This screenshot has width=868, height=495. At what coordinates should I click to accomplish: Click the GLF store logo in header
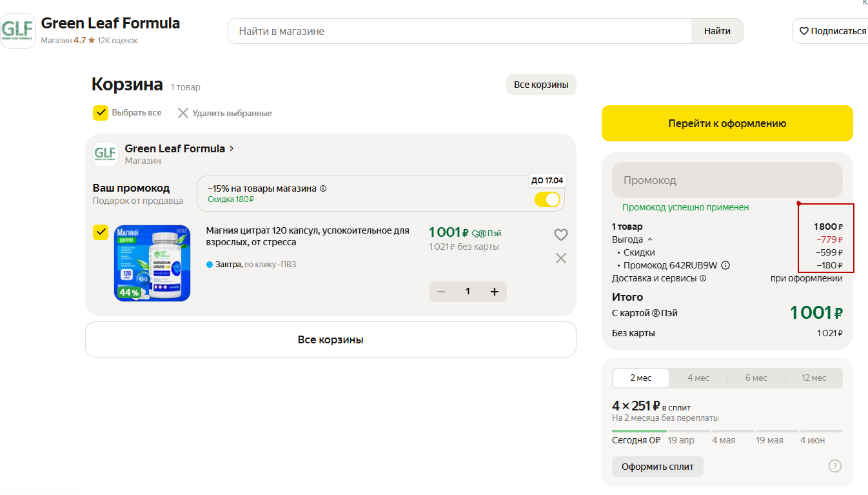[17, 31]
